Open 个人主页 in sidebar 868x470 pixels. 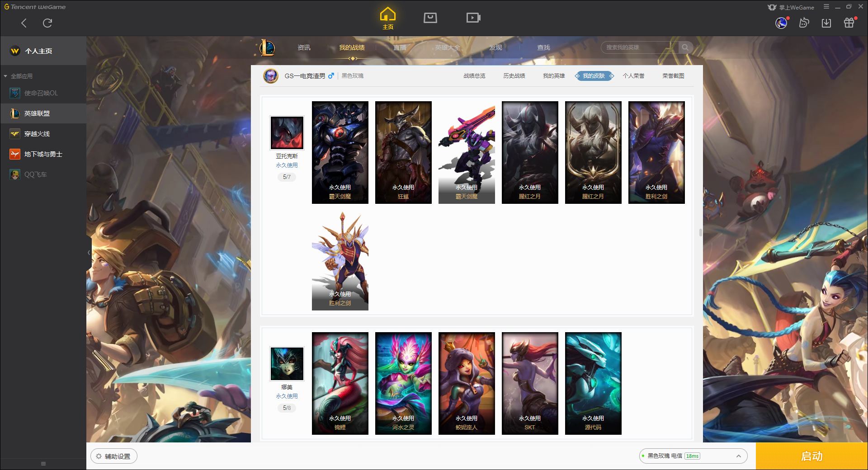(43, 51)
